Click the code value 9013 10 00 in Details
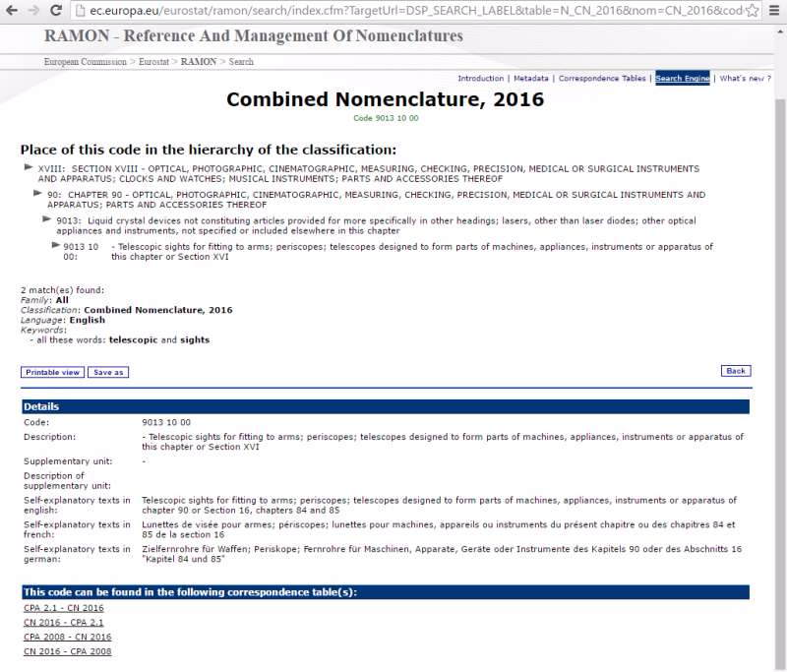Viewport: 787px width, 672px height. coord(166,422)
